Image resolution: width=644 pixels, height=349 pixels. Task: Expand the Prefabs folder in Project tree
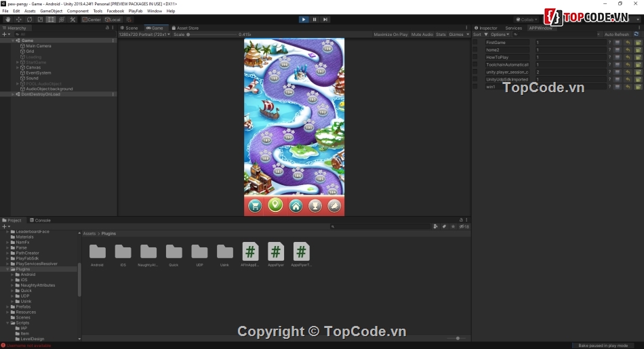tap(7, 307)
